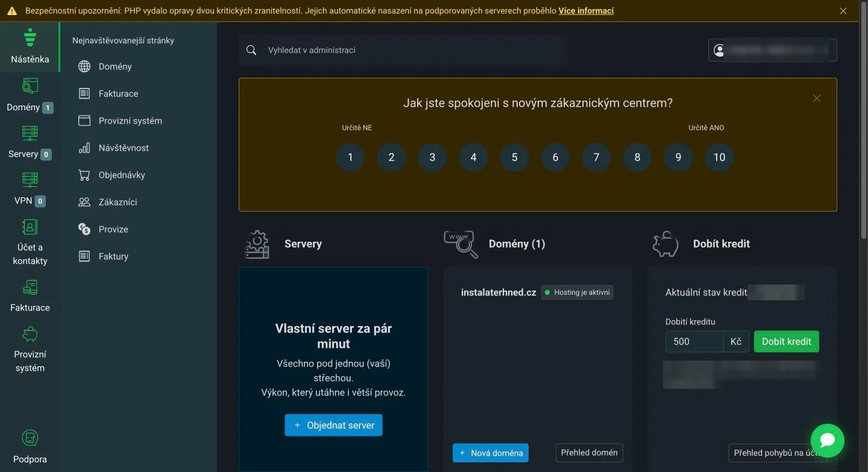Click the Domény count badge 1

click(x=48, y=108)
